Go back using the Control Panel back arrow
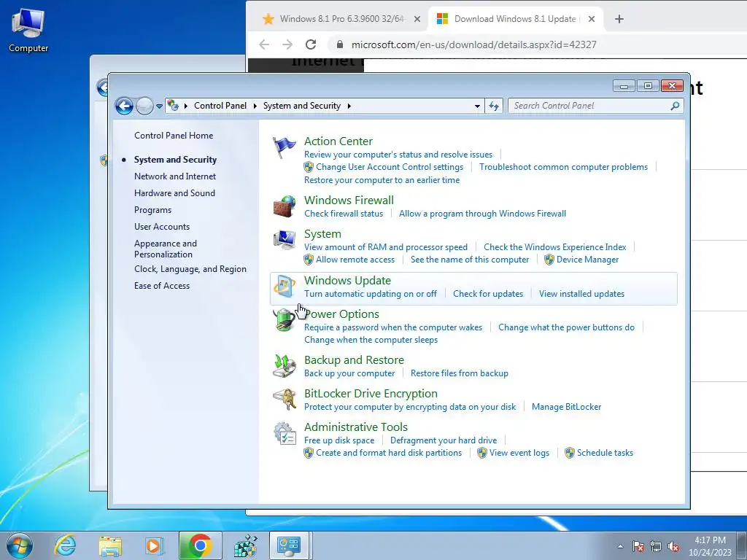 pyautogui.click(x=124, y=106)
